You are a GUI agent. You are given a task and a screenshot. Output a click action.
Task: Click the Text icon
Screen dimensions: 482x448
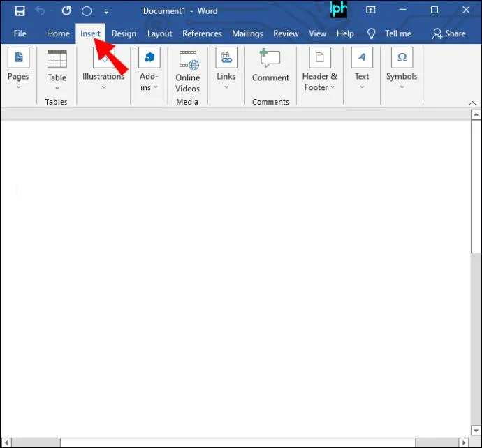362,57
